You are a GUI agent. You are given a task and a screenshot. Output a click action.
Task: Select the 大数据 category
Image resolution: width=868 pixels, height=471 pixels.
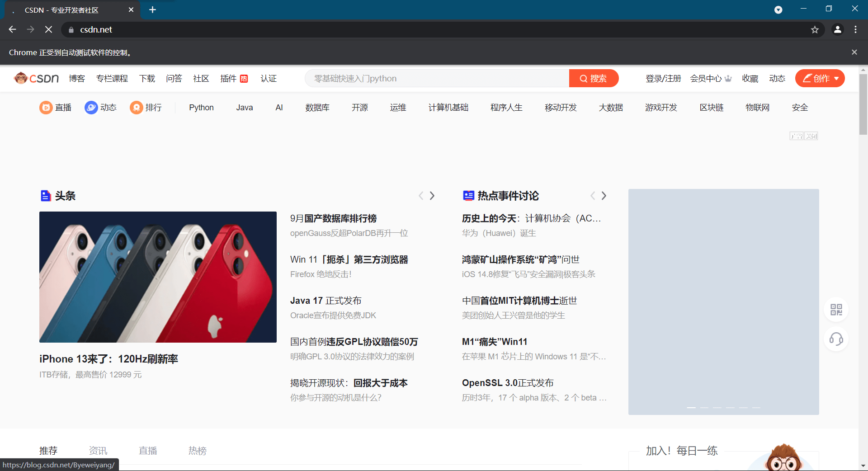(611, 108)
